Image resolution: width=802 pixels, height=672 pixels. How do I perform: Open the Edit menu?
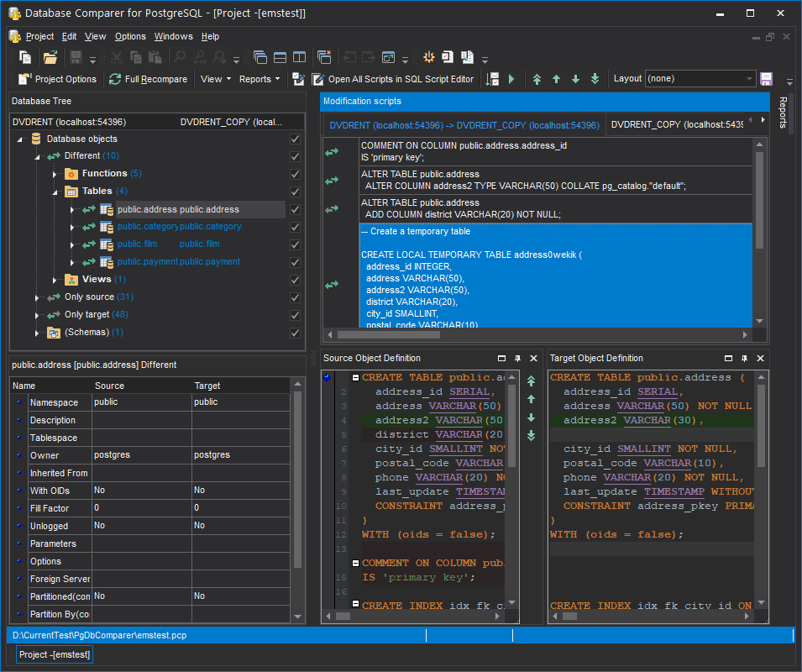point(69,36)
